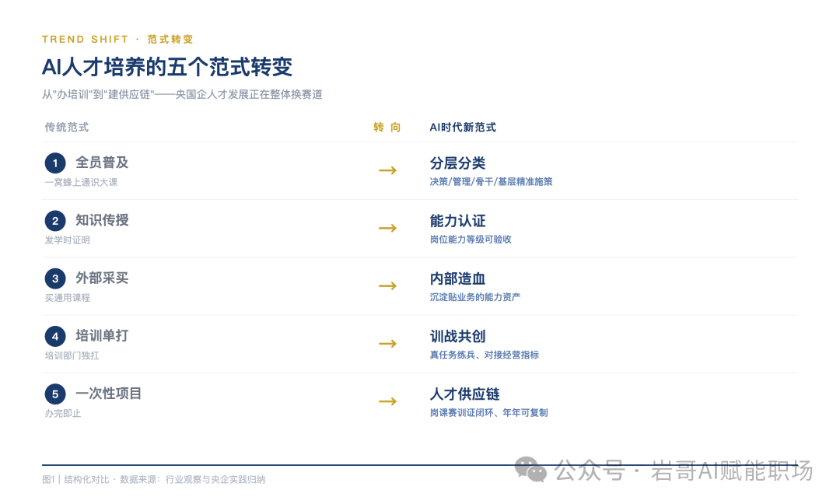The height and width of the screenshot is (504, 840).
Task: Click the number 3 badge beside 外部采买
Action: tap(55, 278)
